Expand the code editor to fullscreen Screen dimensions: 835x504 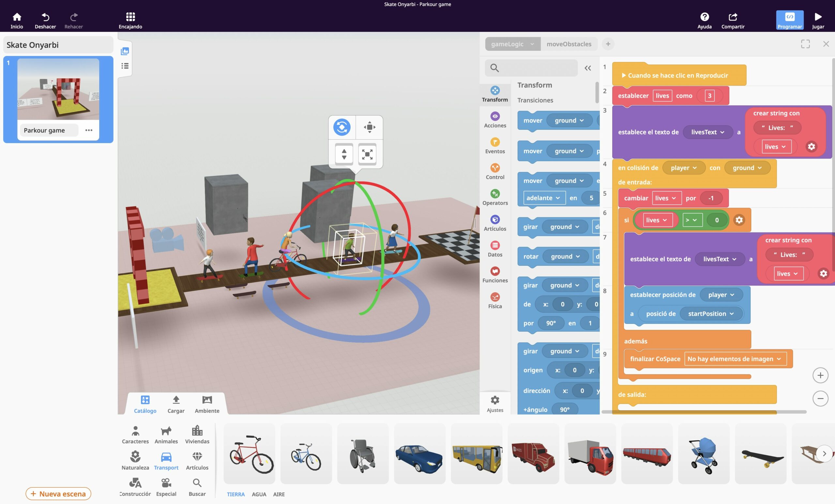pyautogui.click(x=805, y=44)
